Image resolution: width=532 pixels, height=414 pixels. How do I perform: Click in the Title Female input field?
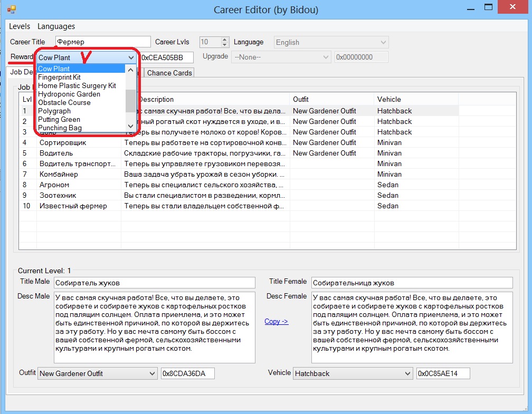(x=412, y=283)
